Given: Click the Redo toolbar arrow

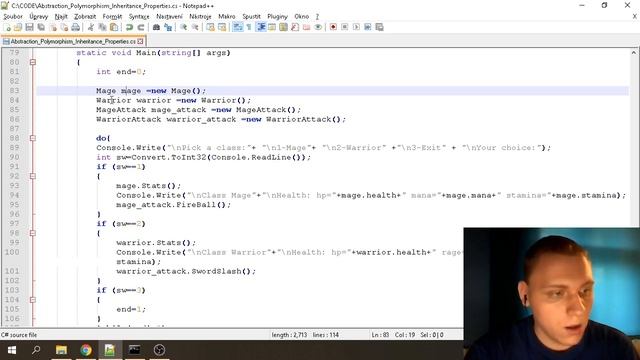Looking at the screenshot, I should pyautogui.click(x=140, y=27).
